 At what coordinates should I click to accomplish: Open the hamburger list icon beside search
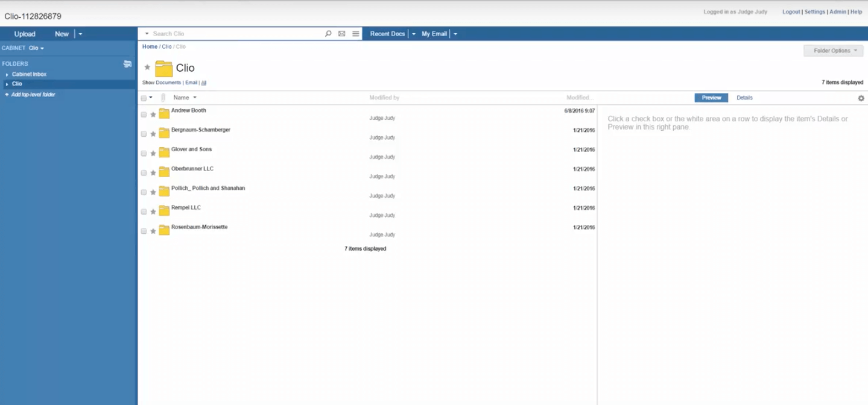click(x=355, y=34)
